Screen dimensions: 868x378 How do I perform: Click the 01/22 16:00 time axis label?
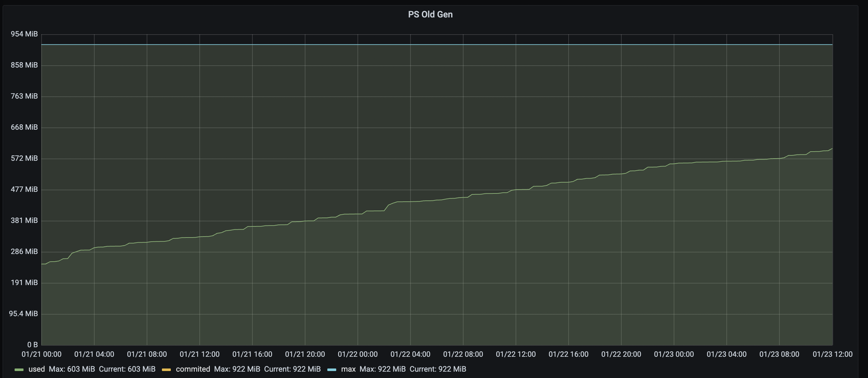pyautogui.click(x=568, y=354)
